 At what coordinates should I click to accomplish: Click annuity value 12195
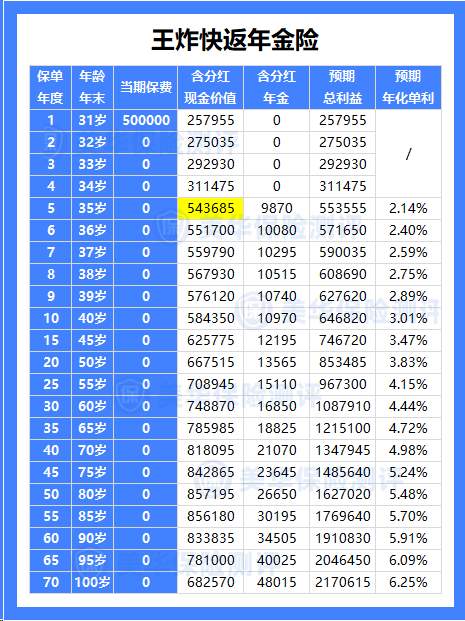[276, 340]
